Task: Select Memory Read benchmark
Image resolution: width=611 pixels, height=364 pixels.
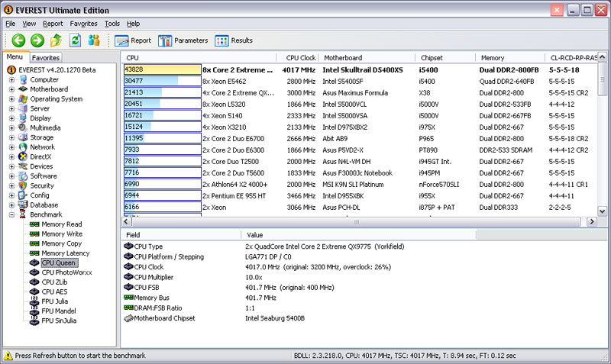Action: point(62,224)
